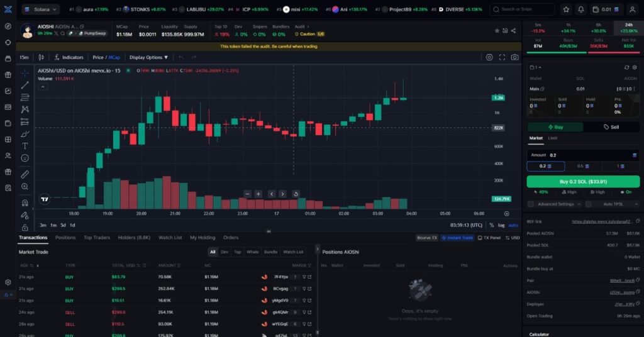
Task: Select the crosshair cursor tool
Action: [25, 73]
